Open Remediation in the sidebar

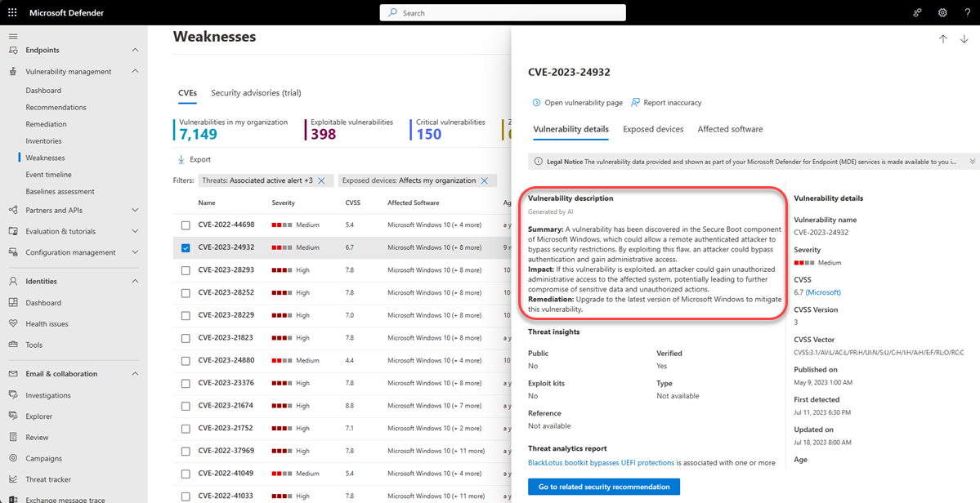coord(47,124)
